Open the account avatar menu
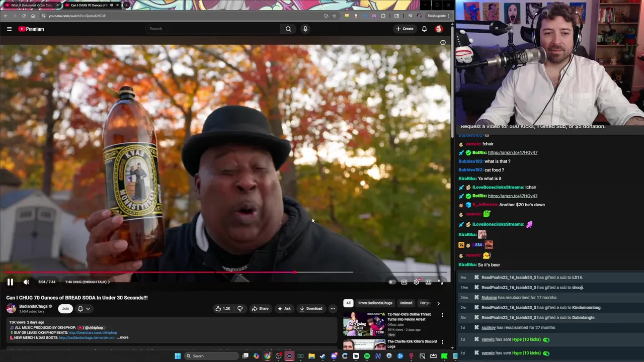The width and height of the screenshot is (644, 362). pyautogui.click(x=439, y=29)
